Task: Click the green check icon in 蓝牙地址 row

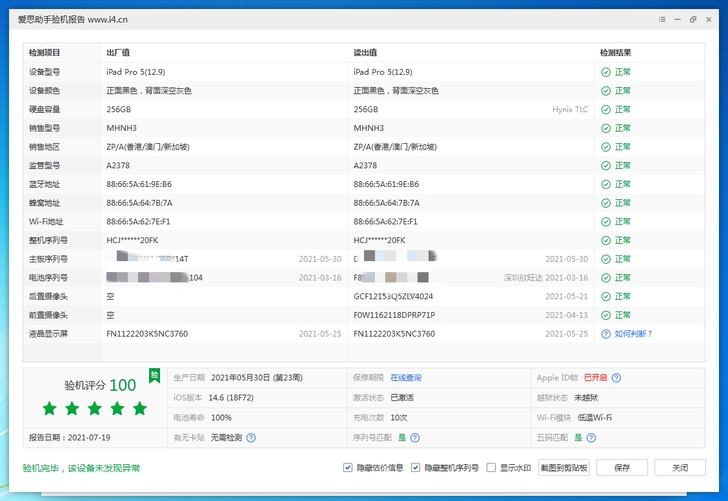Action: click(x=606, y=184)
